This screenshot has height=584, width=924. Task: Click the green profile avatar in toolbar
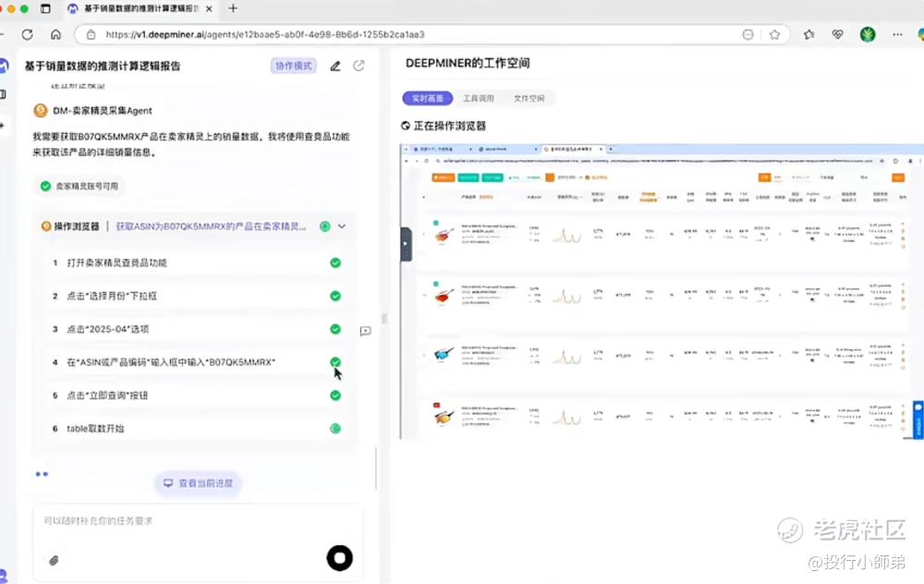pos(868,34)
